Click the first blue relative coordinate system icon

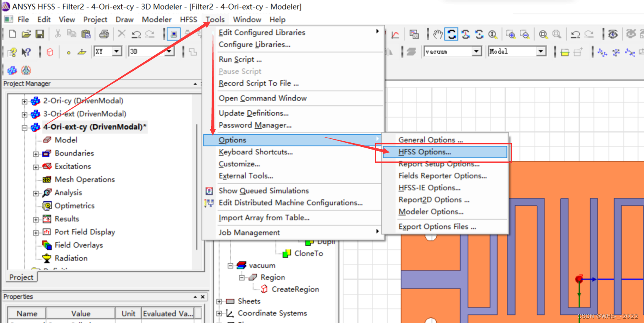point(602,52)
